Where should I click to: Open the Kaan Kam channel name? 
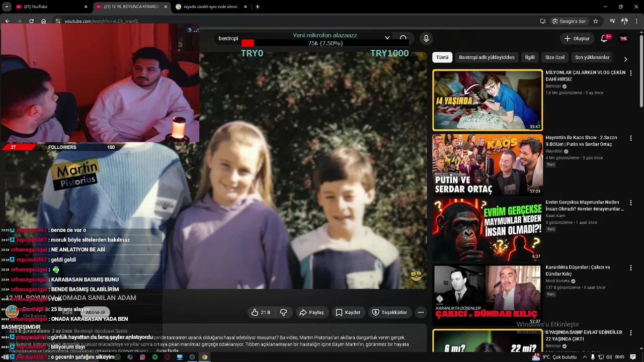tap(555, 216)
